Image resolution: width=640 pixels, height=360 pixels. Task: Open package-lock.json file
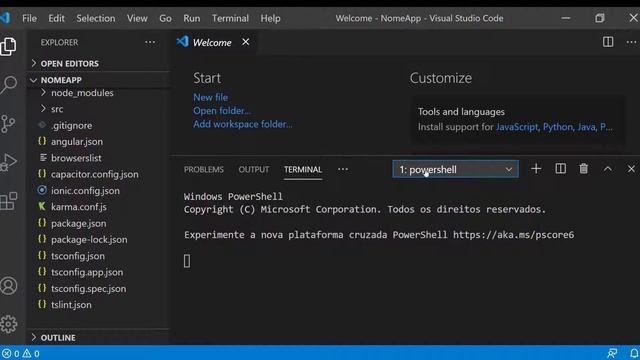89,240
